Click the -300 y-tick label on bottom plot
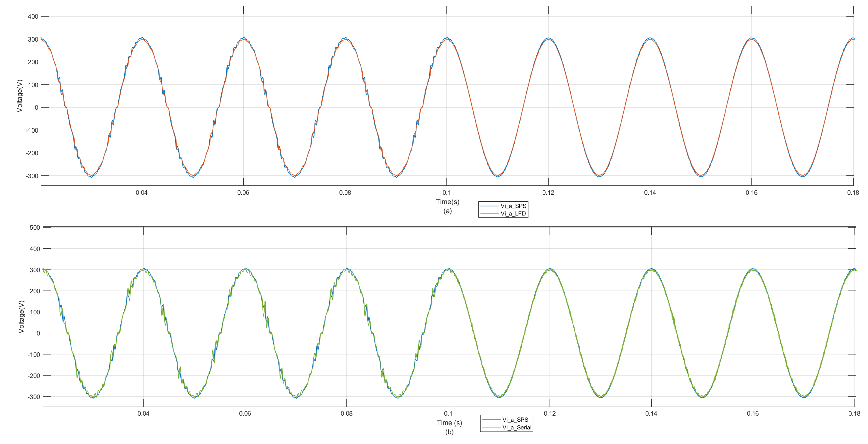 [x=34, y=397]
